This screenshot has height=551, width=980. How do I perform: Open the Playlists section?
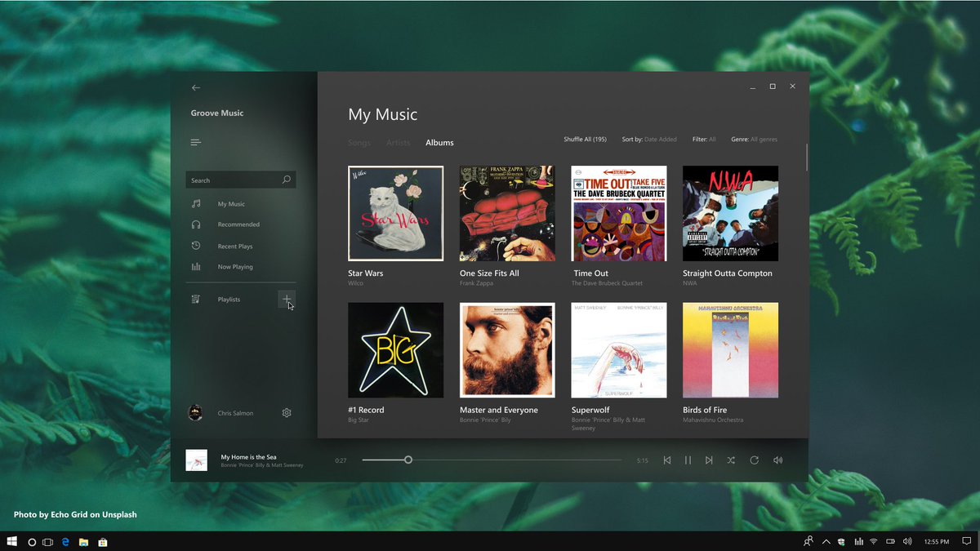click(229, 300)
